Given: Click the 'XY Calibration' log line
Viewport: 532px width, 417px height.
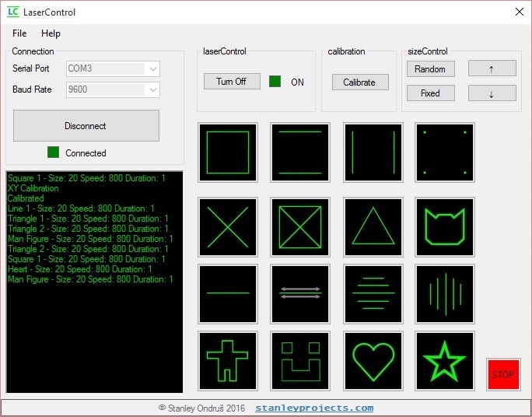Looking at the screenshot, I should coord(33,188).
